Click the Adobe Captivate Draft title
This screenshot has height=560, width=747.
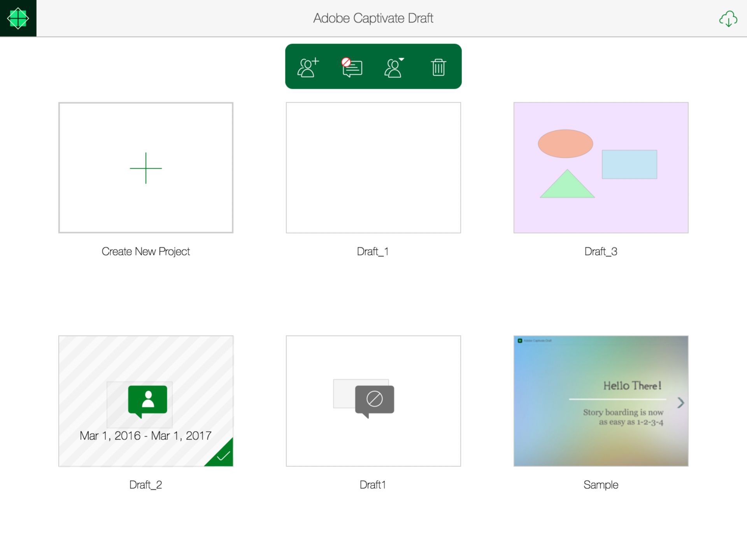(x=373, y=18)
